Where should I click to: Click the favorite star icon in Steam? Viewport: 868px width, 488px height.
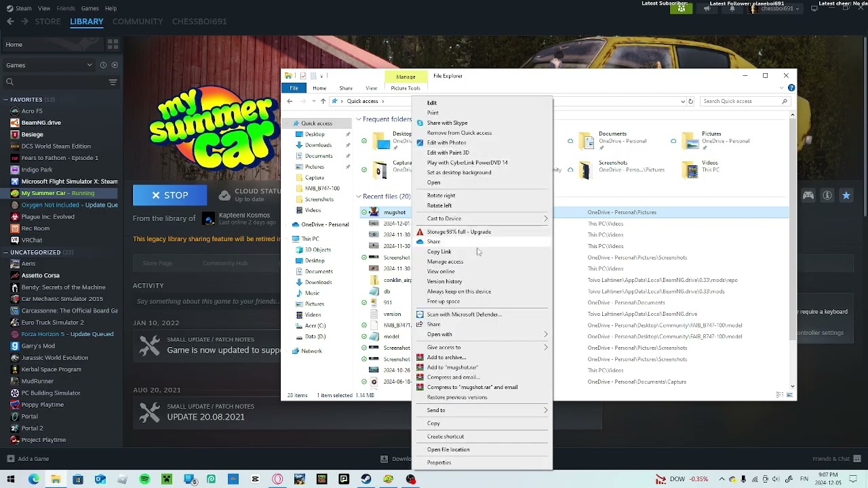click(x=846, y=195)
